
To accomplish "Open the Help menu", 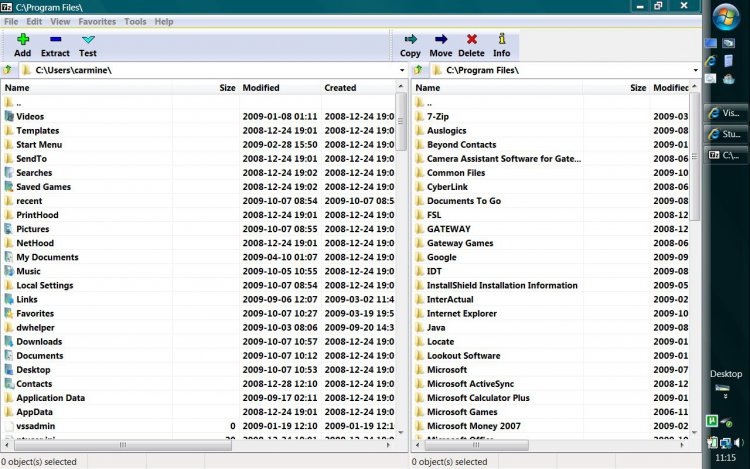I will (164, 22).
